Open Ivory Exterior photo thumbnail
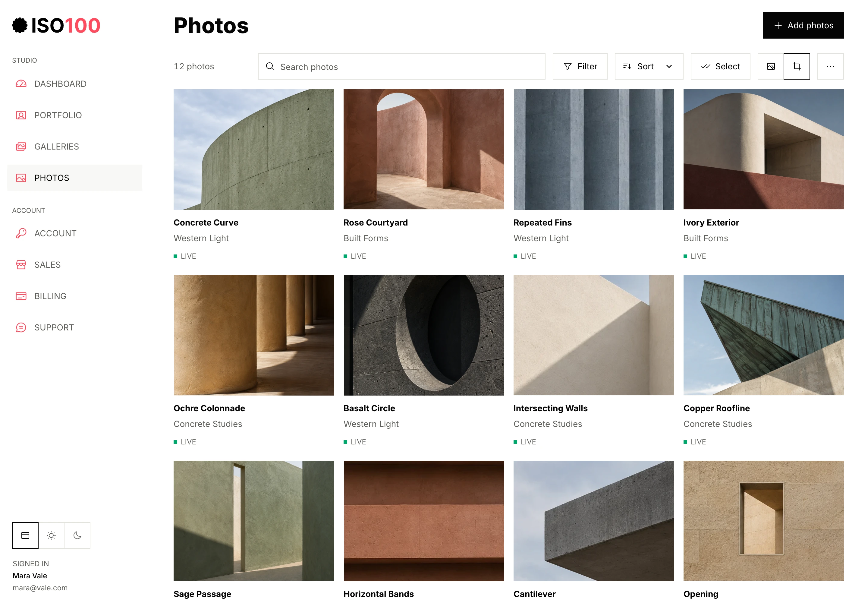The height and width of the screenshot is (603, 868). pos(764,149)
